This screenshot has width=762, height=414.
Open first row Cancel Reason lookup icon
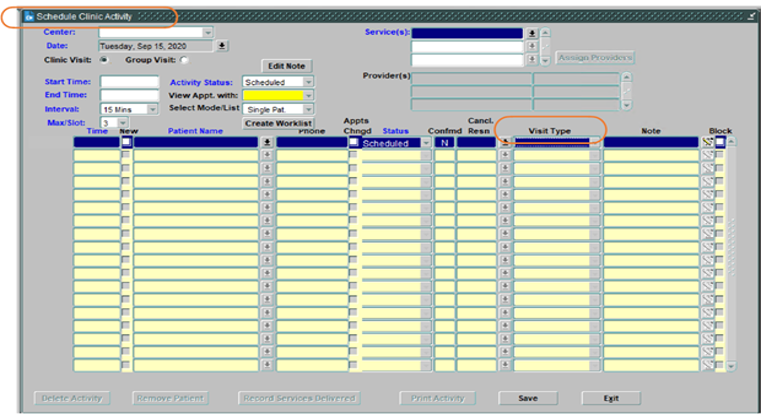click(x=505, y=143)
